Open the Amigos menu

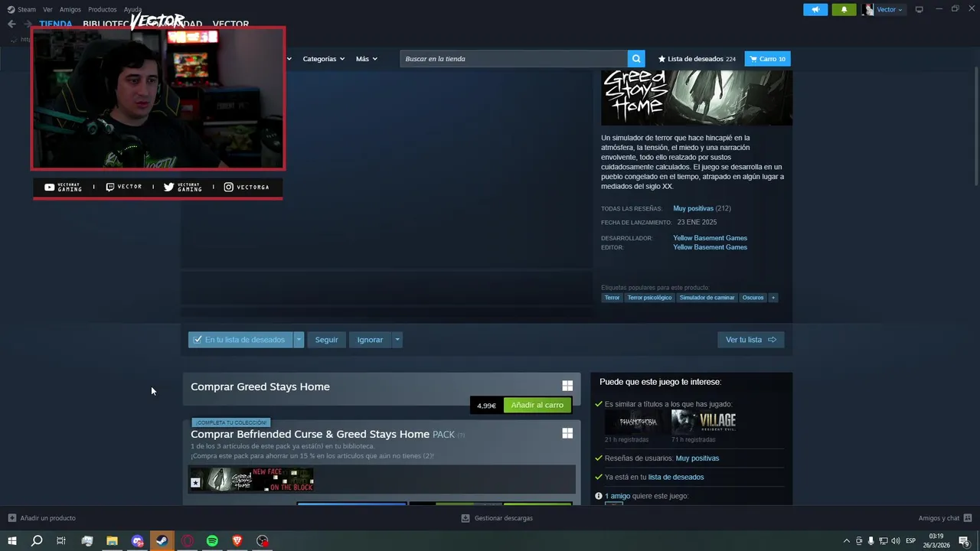(70, 9)
